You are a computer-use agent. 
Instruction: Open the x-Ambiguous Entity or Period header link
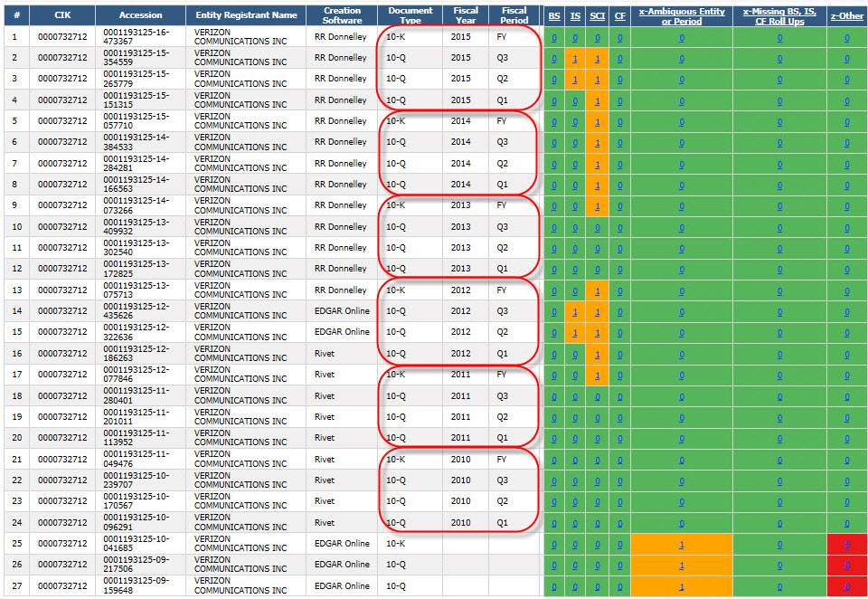682,16
